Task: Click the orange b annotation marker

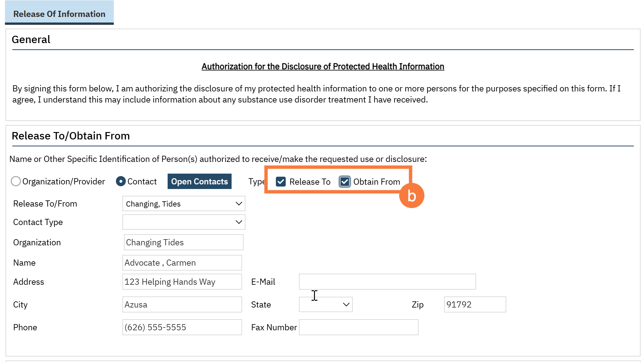Action: (x=411, y=196)
